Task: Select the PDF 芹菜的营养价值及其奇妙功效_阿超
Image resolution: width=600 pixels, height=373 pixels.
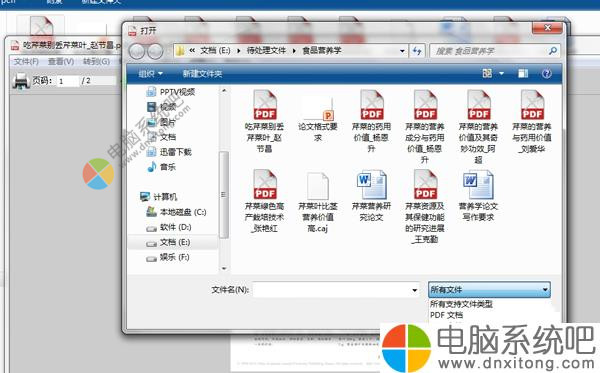Action: (478, 126)
